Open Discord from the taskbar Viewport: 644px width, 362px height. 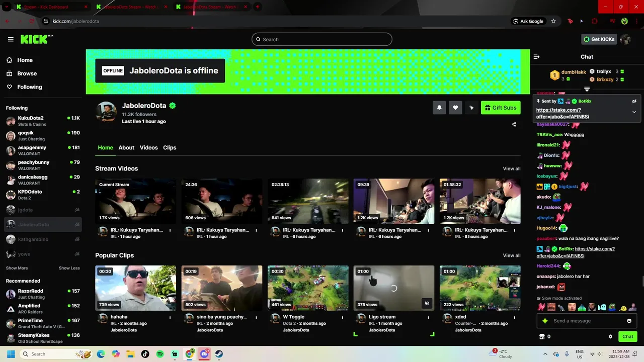click(x=204, y=354)
